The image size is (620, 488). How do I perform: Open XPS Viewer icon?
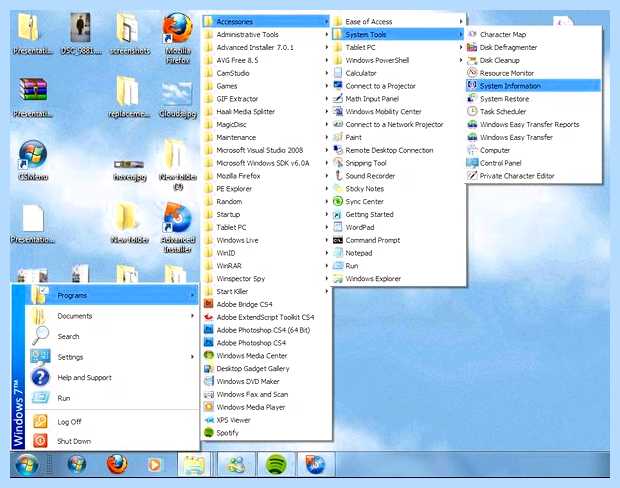click(208, 420)
